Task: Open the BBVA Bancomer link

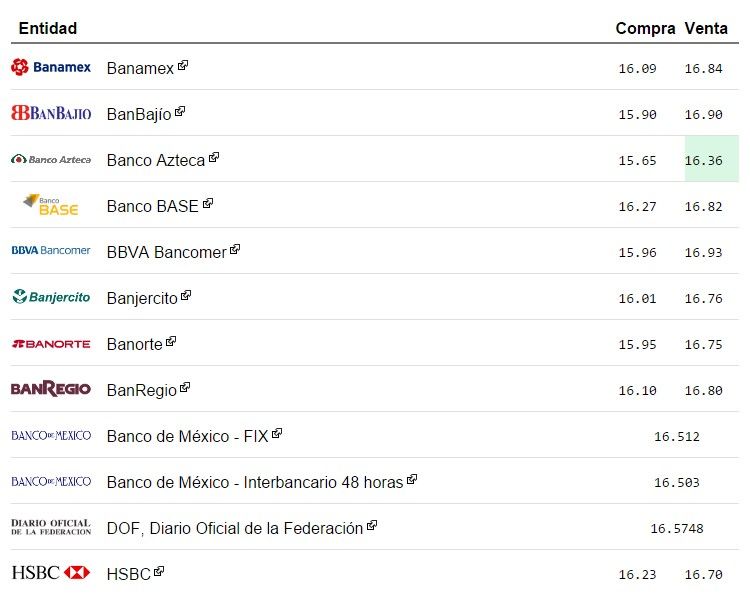Action: (x=166, y=252)
